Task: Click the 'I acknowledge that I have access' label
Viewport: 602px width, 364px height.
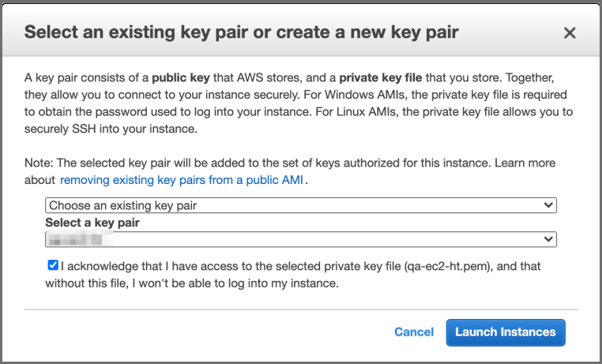Action: pyautogui.click(x=229, y=267)
